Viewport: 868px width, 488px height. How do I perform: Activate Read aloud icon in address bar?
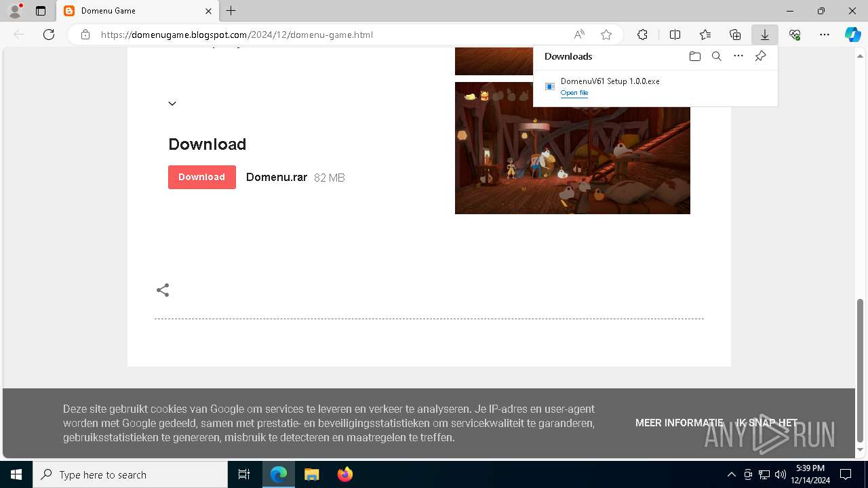tap(579, 35)
